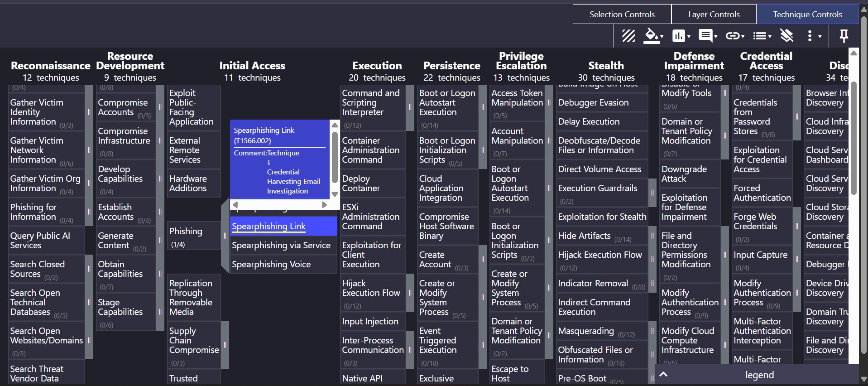The height and width of the screenshot is (386, 868).
Task: Open the background color paint bucket
Action: click(x=654, y=36)
